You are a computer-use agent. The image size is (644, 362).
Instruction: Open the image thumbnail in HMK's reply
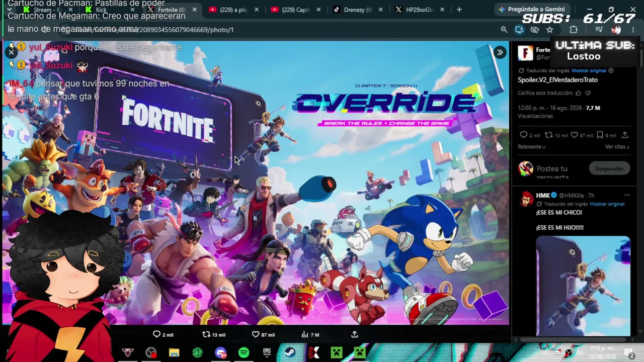click(x=583, y=286)
